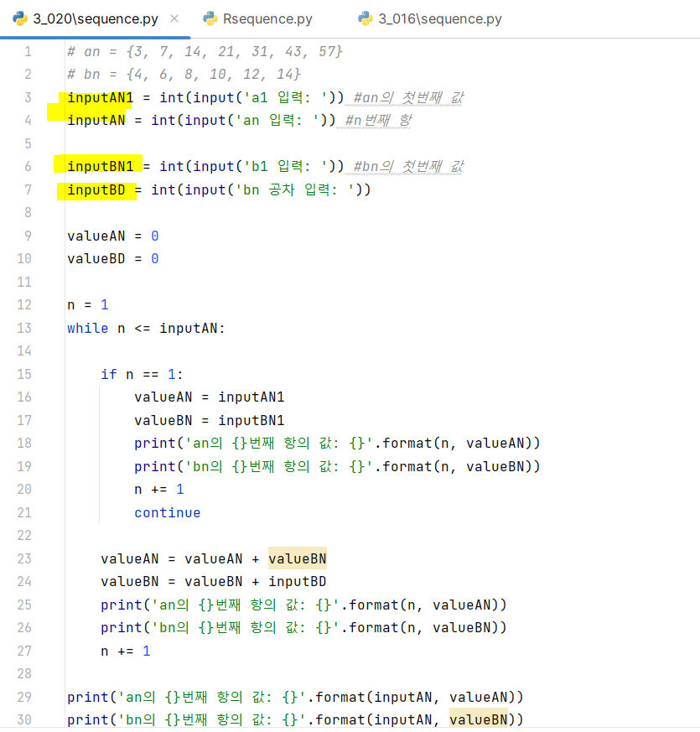Click the 'bn 공차 입력: ' string on line 7
Viewport: 700px width, 732px height.
(294, 190)
